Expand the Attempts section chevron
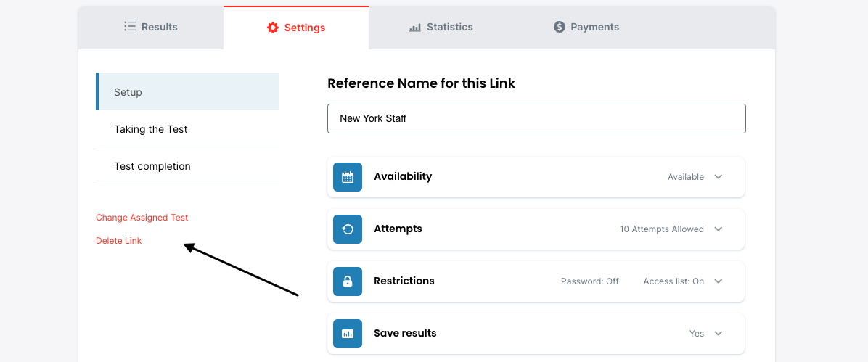The width and height of the screenshot is (868, 362). [718, 229]
